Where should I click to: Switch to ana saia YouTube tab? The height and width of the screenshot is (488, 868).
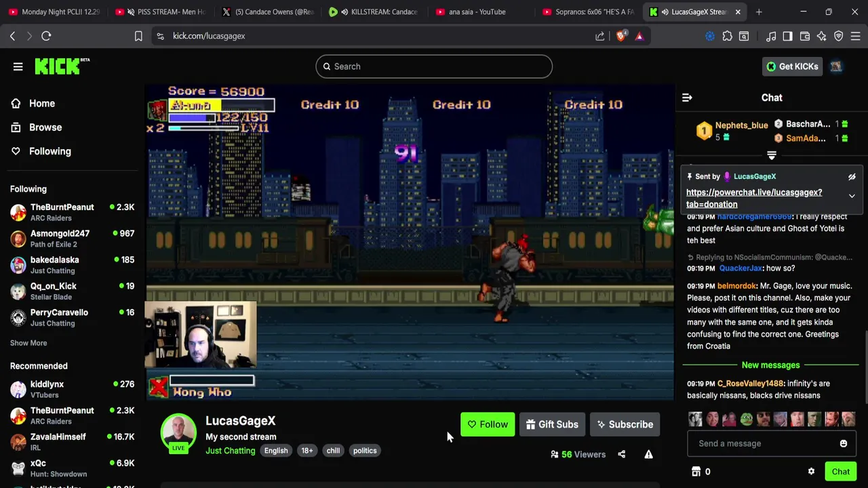[482, 12]
